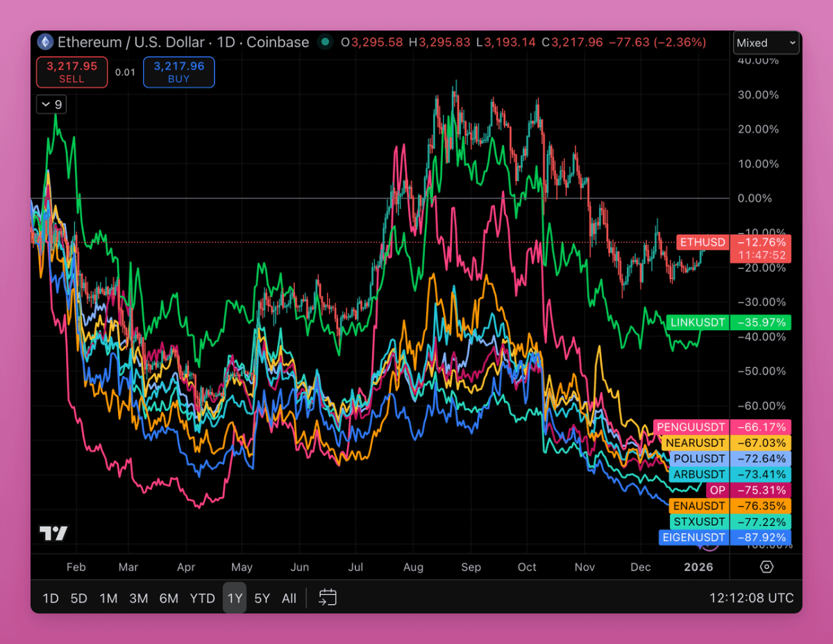Screen dimensions: 833x644
Task: Click the 12:12:08 UTC timezone clock
Action: point(751,598)
